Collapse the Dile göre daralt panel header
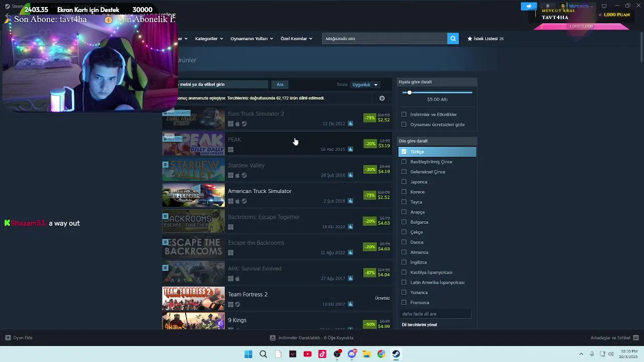Image resolution: width=644 pixels, height=362 pixels. (x=437, y=141)
